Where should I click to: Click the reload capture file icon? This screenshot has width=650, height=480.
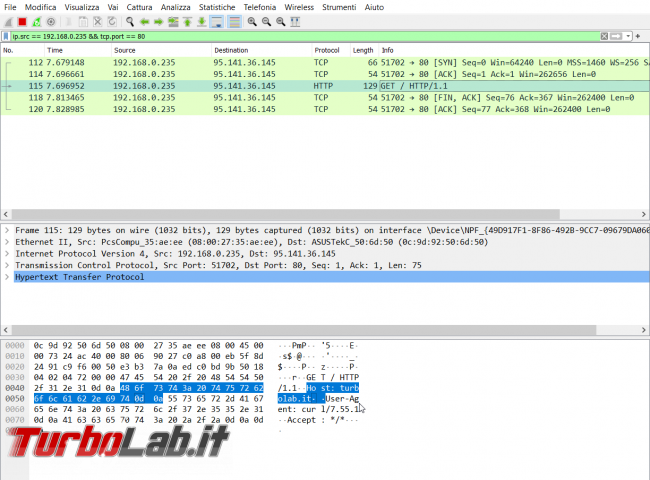(x=112, y=22)
